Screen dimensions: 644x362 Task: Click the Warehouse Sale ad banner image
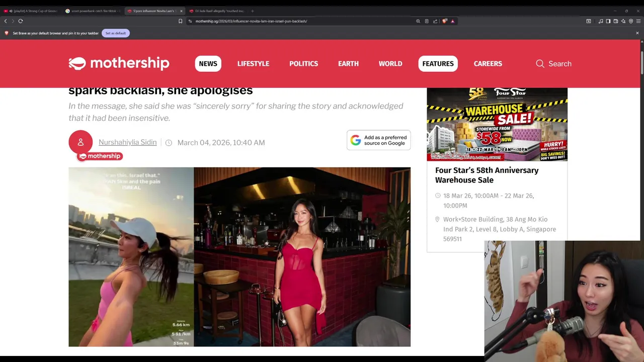point(497,124)
